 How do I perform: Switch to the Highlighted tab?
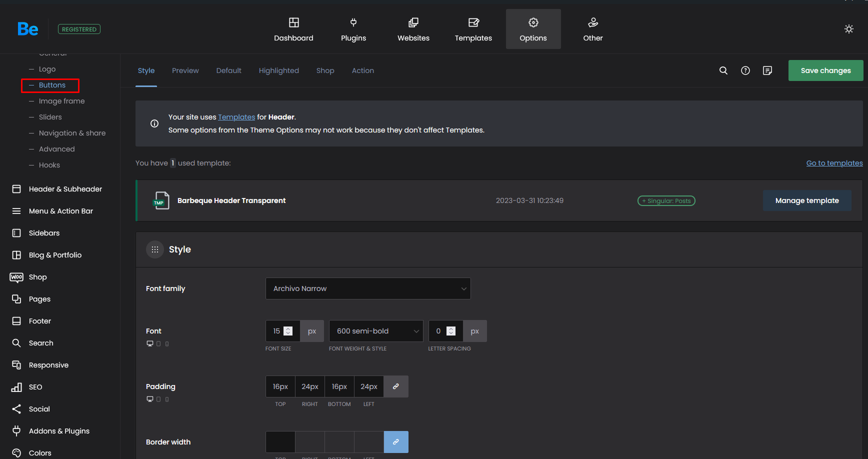(x=279, y=70)
